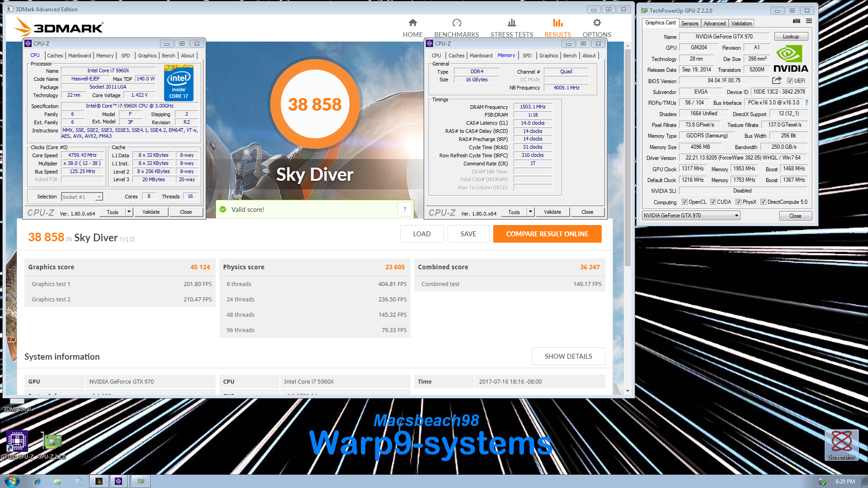Switch to Advanced tab in GPU-Z
This screenshot has height=488, width=868.
pyautogui.click(x=714, y=23)
